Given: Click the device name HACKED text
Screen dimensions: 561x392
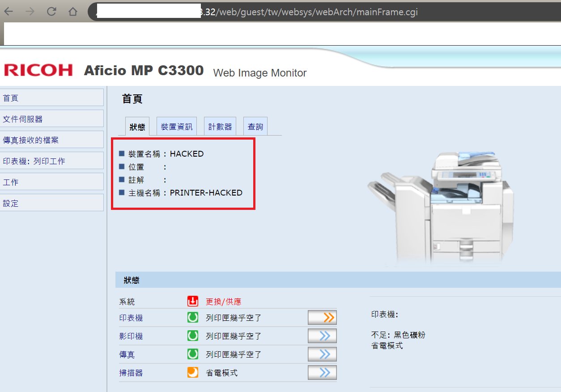Looking at the screenshot, I should click(187, 153).
